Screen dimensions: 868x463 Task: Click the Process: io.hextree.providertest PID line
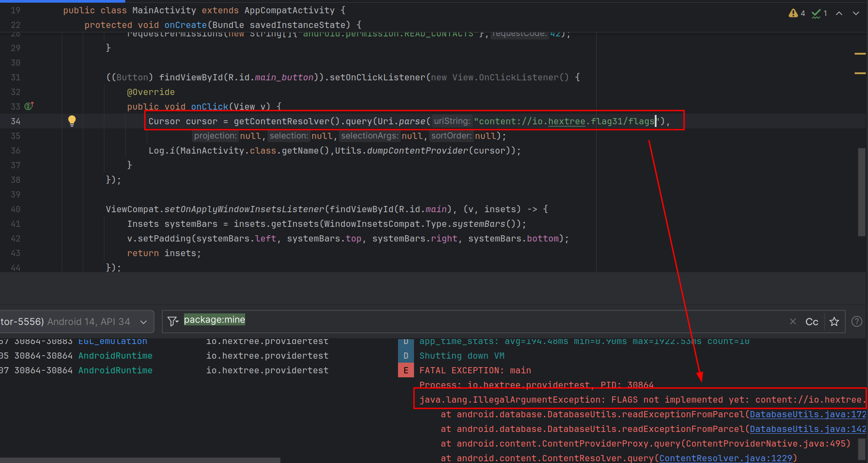coord(536,384)
